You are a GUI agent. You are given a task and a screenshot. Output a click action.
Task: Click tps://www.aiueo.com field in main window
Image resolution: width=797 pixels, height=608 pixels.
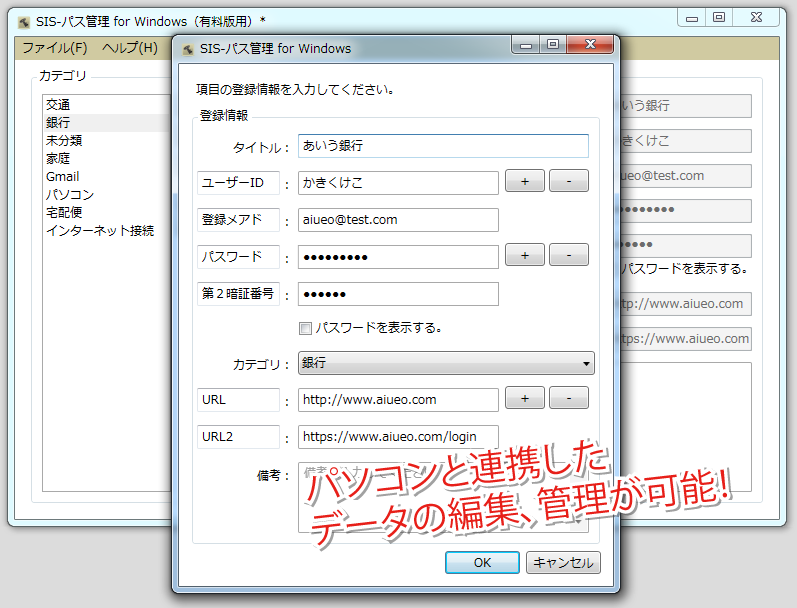[686, 339]
